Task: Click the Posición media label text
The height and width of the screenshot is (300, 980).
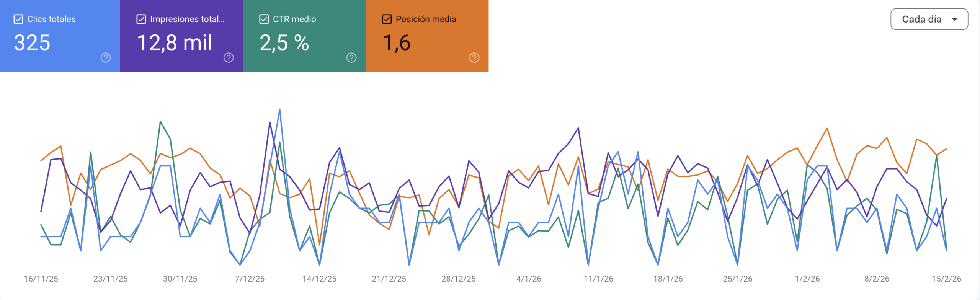Action: pyautogui.click(x=426, y=19)
